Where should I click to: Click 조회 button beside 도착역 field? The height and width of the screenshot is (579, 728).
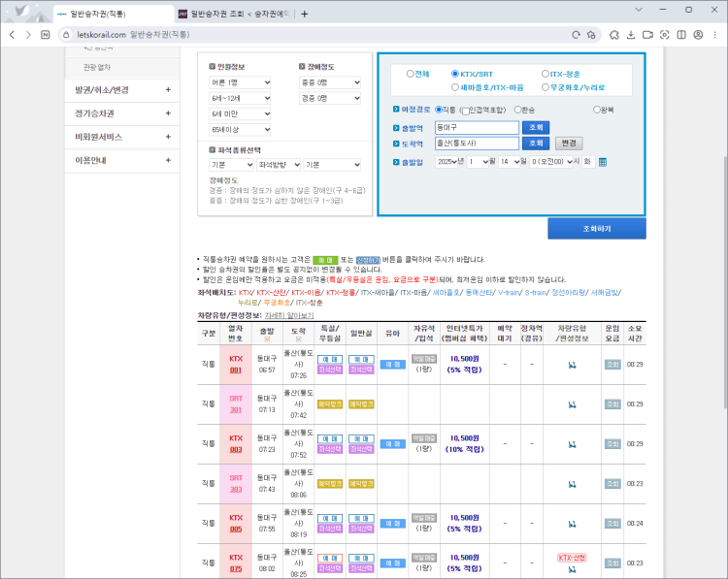pos(536,144)
